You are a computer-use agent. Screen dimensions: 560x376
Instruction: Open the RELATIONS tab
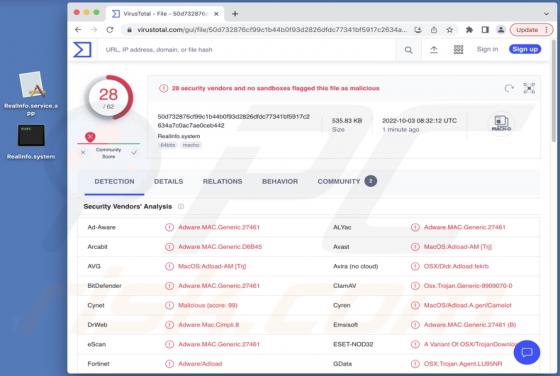(x=222, y=181)
